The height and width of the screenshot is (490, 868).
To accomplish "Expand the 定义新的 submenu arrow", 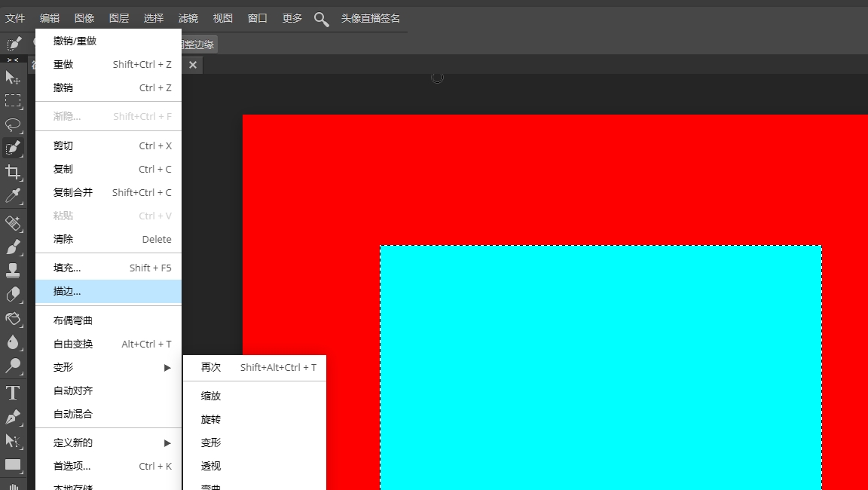I will click(167, 443).
